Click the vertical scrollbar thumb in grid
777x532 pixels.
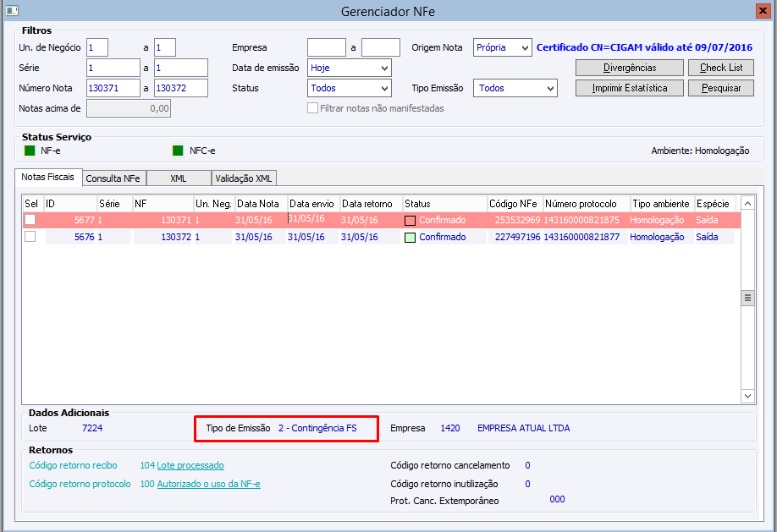(747, 298)
